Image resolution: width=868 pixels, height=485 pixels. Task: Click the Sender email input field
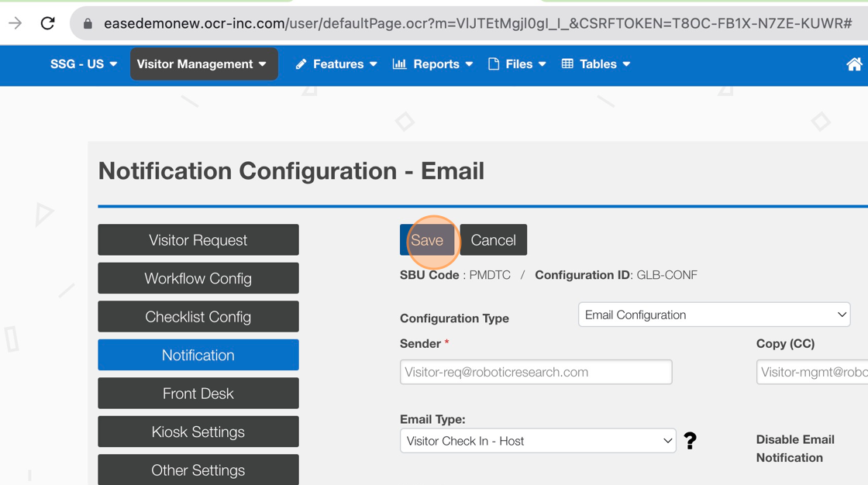coord(536,372)
